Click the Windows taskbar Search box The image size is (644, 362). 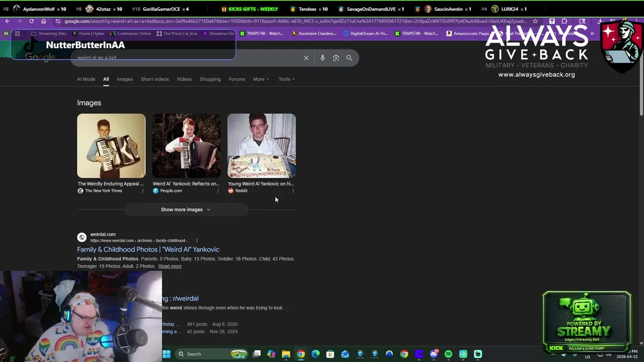click(211, 354)
